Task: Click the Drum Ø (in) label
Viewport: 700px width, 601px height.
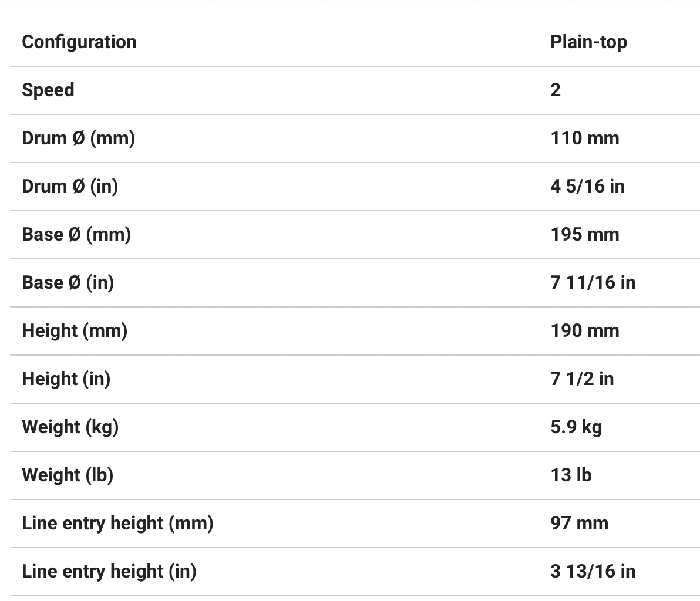Action: (x=70, y=187)
